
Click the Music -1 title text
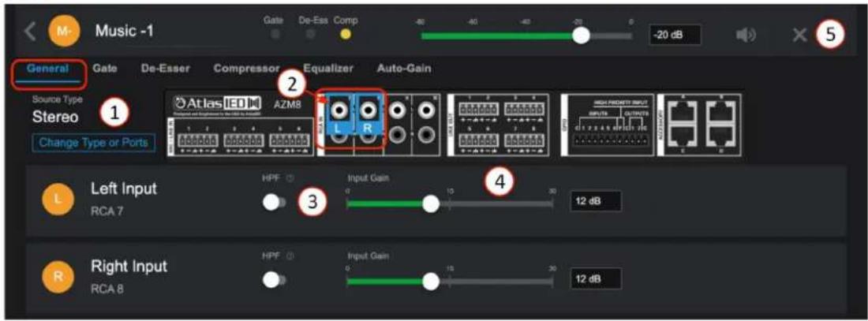click(x=125, y=32)
